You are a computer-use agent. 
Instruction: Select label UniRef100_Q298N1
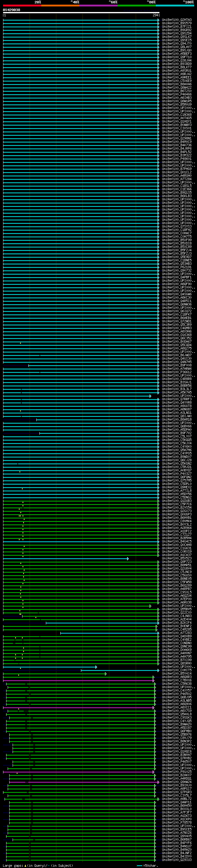click(x=177, y=139)
